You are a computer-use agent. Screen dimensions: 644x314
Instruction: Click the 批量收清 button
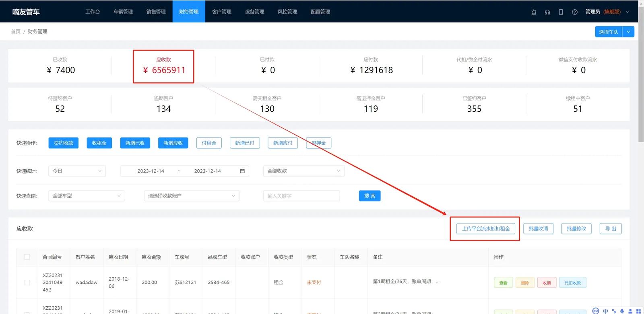(x=539, y=229)
